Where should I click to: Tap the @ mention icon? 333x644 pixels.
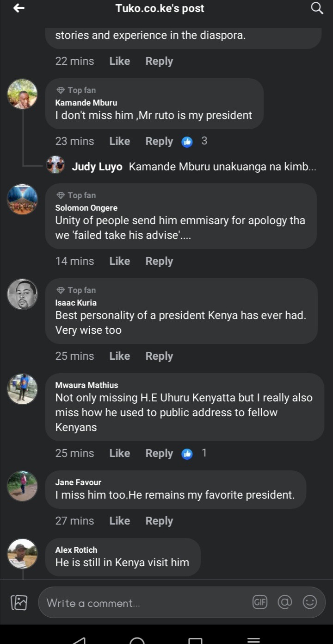point(285,602)
